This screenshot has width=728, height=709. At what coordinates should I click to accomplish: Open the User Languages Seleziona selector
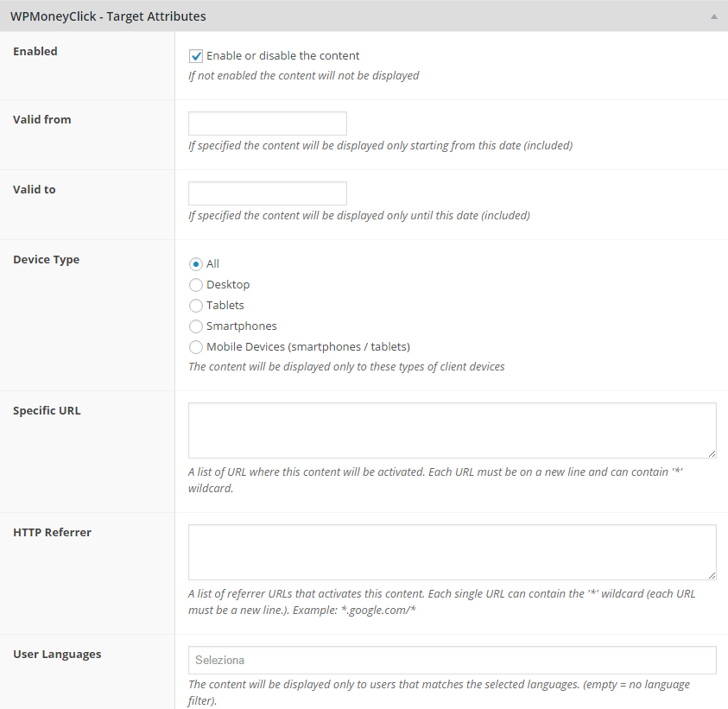tap(453, 661)
